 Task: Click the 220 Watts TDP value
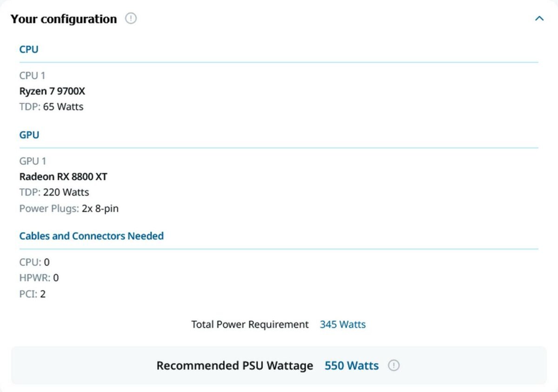(x=66, y=193)
